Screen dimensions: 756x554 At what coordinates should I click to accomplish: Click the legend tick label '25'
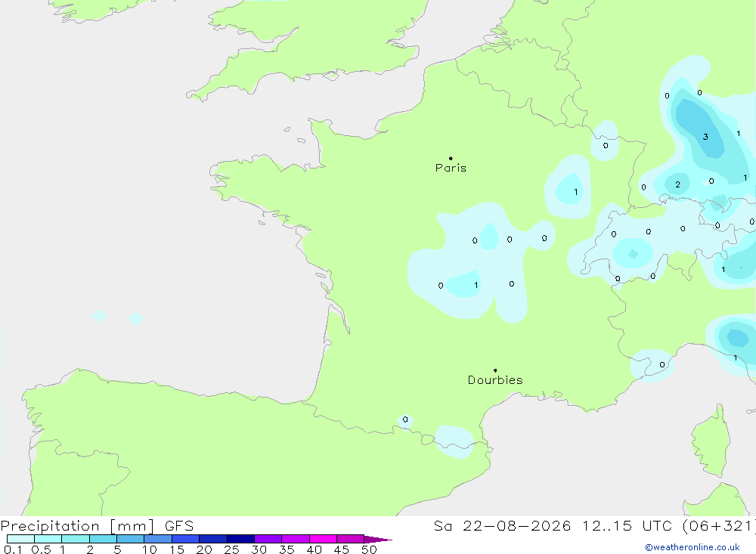click(231, 549)
